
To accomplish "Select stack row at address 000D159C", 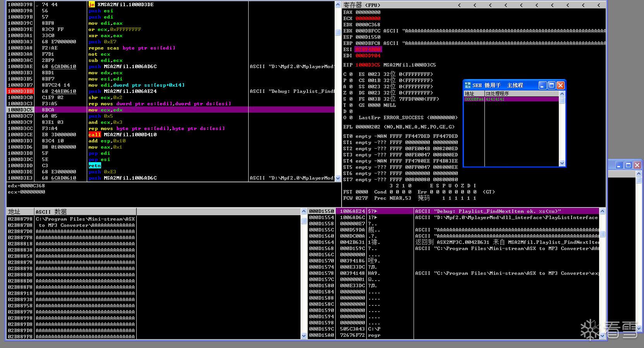I will click(453, 329).
